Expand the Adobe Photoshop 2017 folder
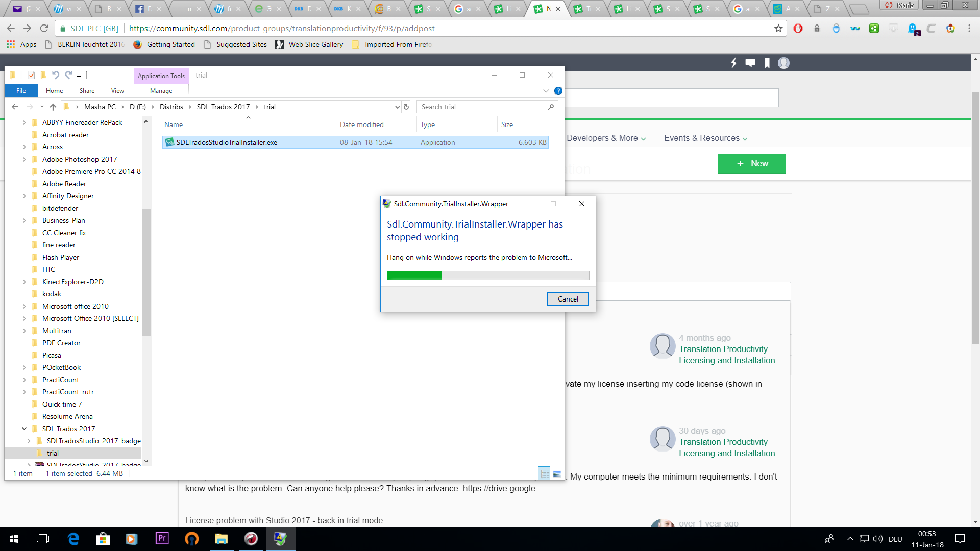Viewport: 980px width, 551px height. click(x=24, y=159)
